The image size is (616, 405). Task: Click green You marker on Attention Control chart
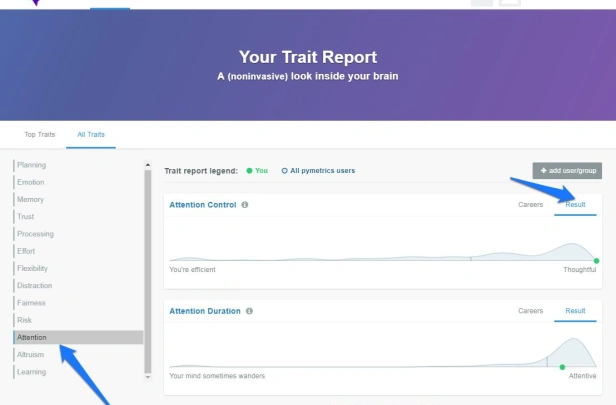tap(596, 261)
